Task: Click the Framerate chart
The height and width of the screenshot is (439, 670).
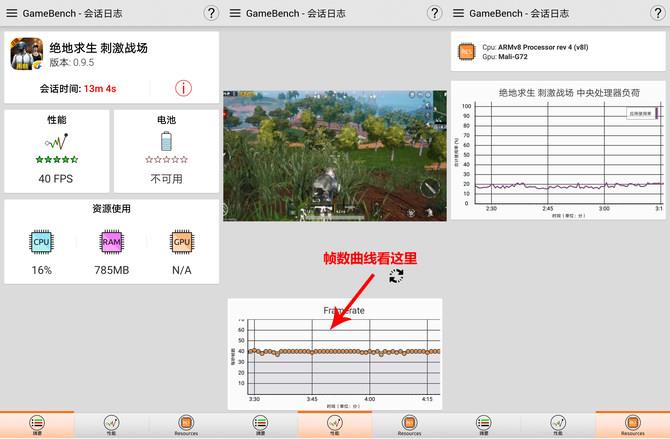Action: pyautogui.click(x=334, y=353)
